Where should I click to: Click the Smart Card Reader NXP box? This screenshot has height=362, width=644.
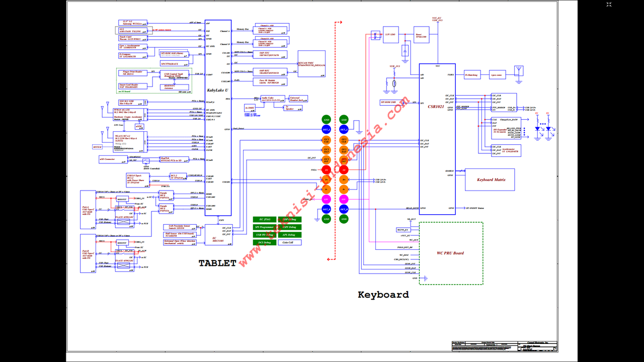point(133,86)
